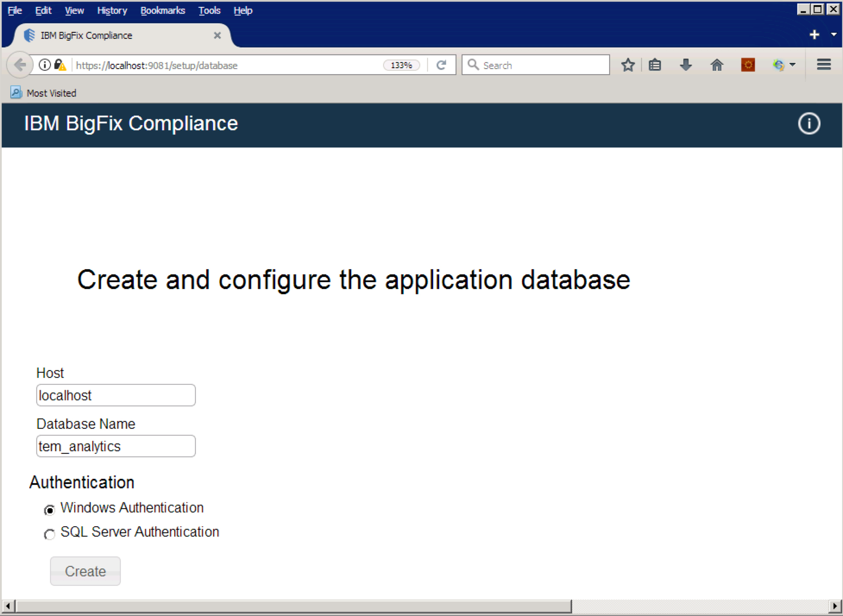Open the Downloads arrow icon

tap(686, 65)
